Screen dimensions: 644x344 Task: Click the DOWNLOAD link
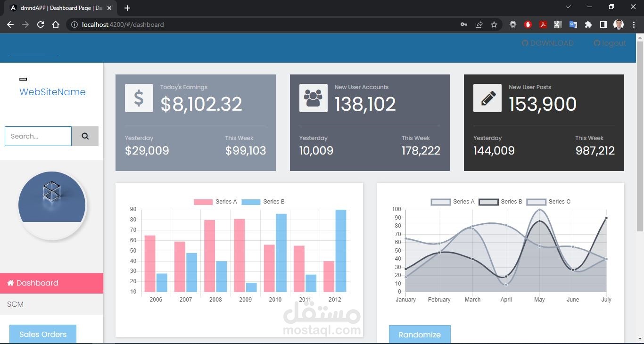(x=548, y=43)
